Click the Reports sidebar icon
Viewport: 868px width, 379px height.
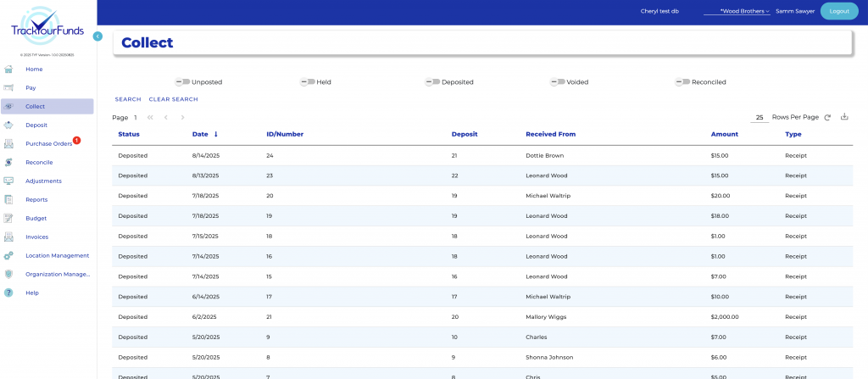point(8,200)
